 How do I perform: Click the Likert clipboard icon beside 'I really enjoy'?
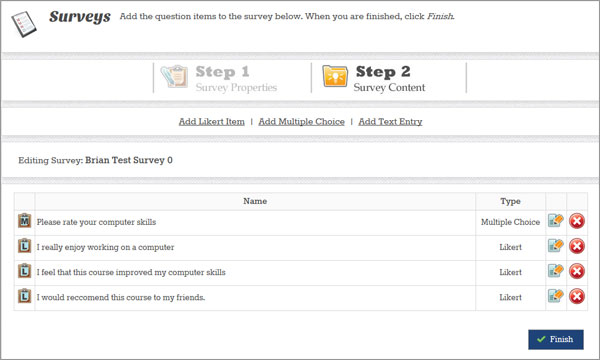click(x=24, y=246)
